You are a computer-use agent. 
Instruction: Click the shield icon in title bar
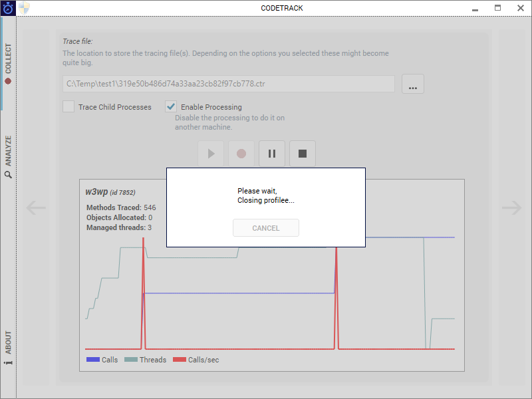pyautogui.click(x=24, y=8)
